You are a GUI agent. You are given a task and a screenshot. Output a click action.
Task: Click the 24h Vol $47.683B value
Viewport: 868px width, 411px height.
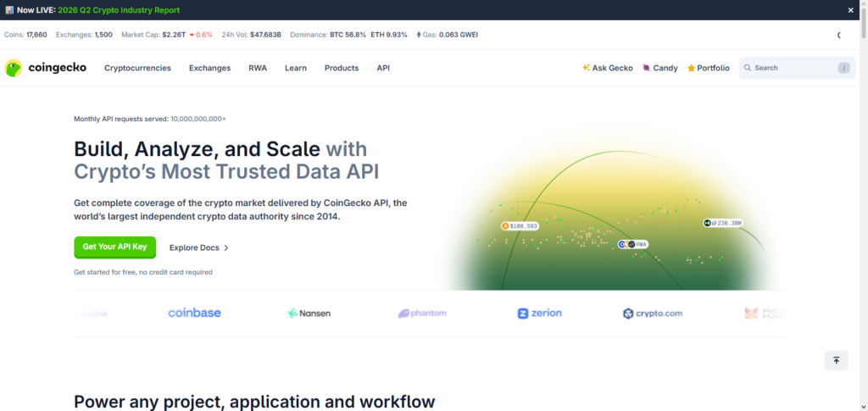pos(265,35)
